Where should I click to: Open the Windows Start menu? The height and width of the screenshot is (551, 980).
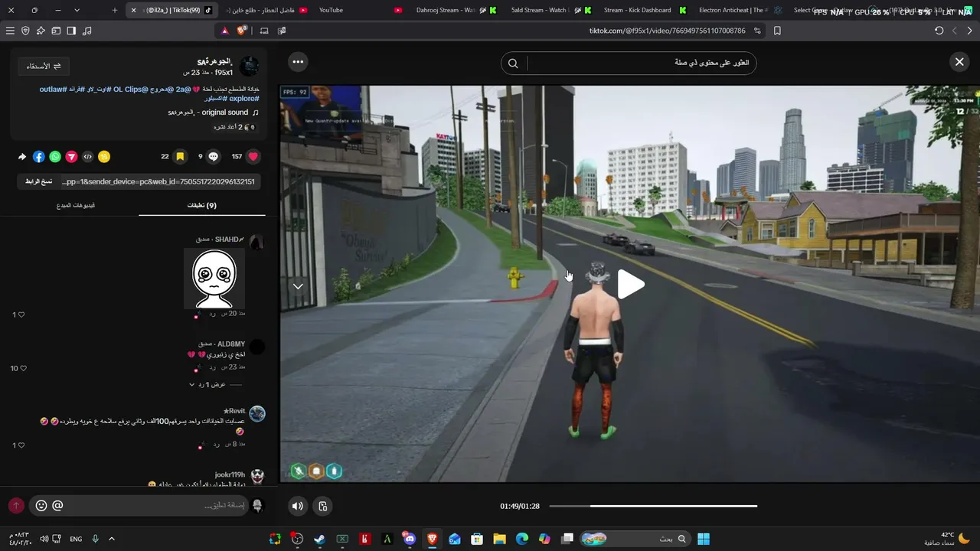coord(703,539)
